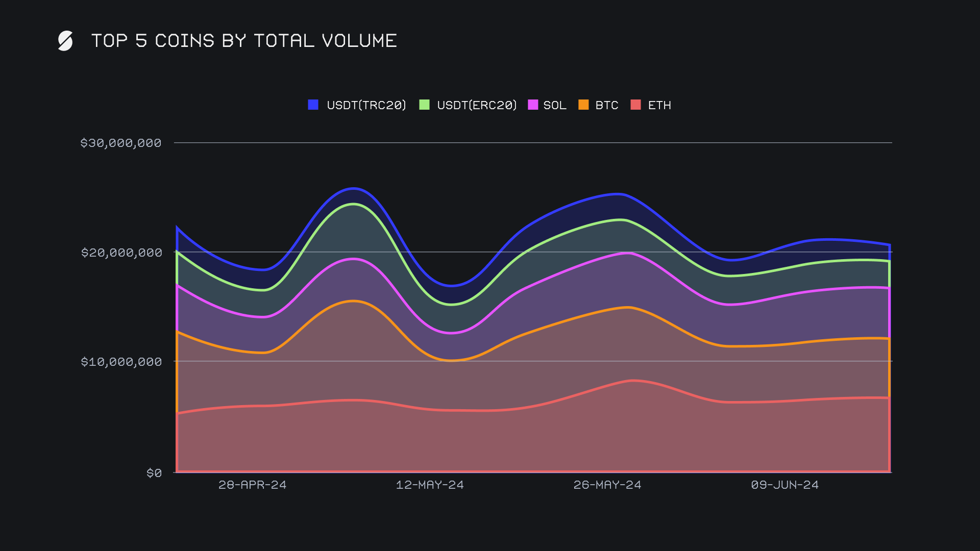Click the magenta SOL legend swatch
The width and height of the screenshot is (980, 551).
point(533,105)
